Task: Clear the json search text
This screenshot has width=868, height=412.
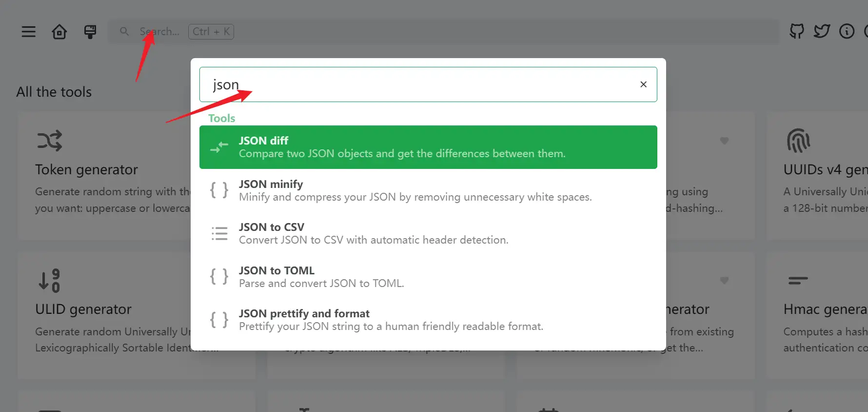Action: (x=643, y=84)
